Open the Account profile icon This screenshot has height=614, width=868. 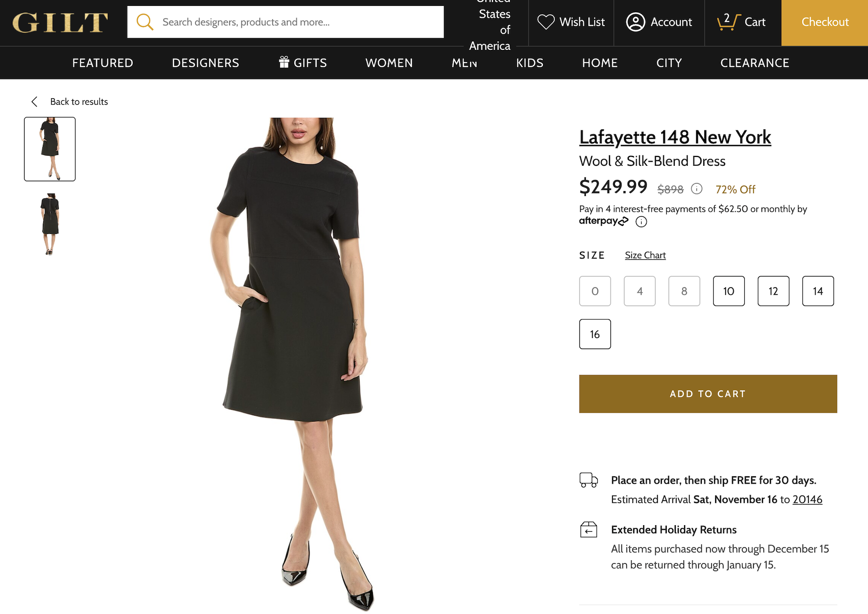[635, 22]
